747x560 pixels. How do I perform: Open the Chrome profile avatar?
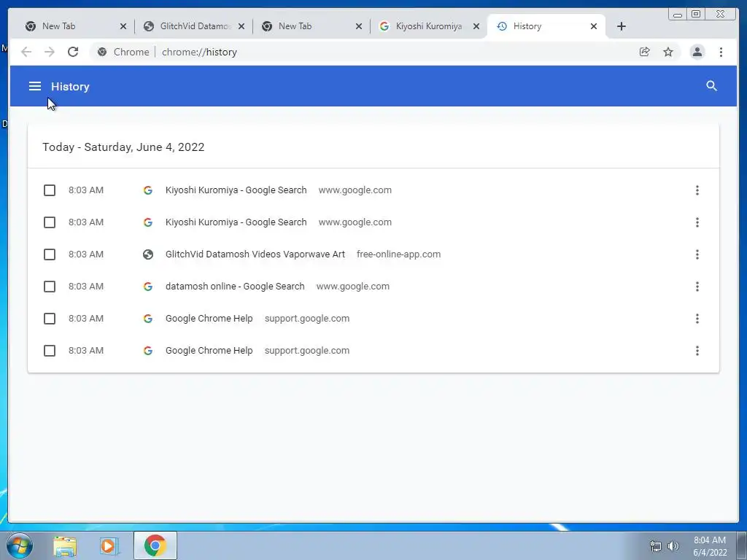click(697, 52)
